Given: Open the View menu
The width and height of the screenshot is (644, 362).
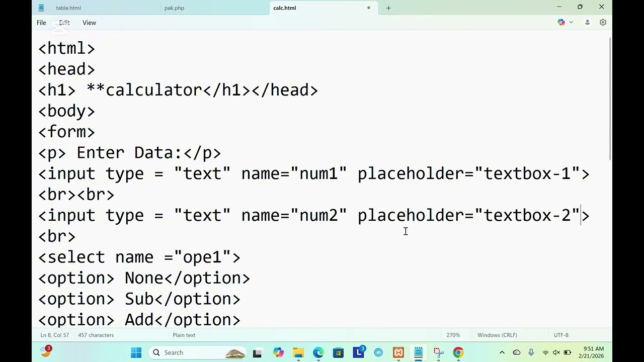Looking at the screenshot, I should 89,23.
